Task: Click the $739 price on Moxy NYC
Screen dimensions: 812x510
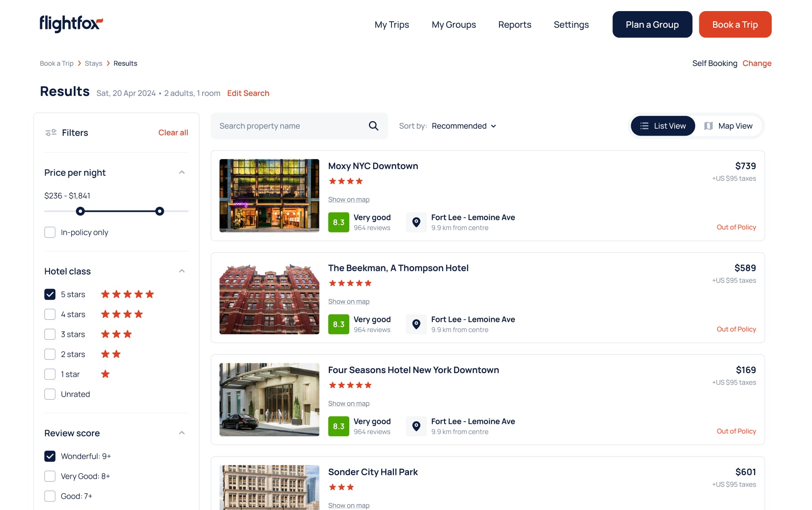Action: [x=745, y=166]
